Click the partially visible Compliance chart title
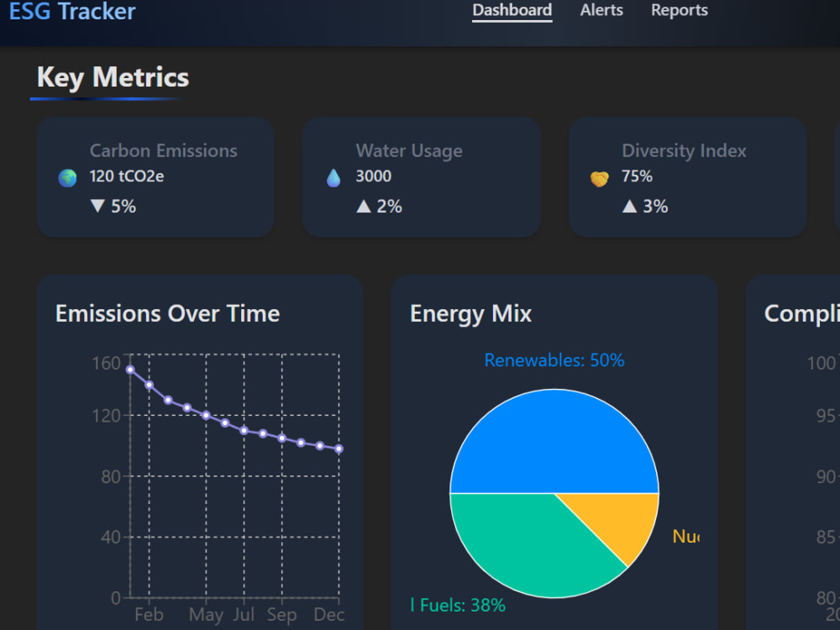The image size is (840, 630). (x=802, y=313)
